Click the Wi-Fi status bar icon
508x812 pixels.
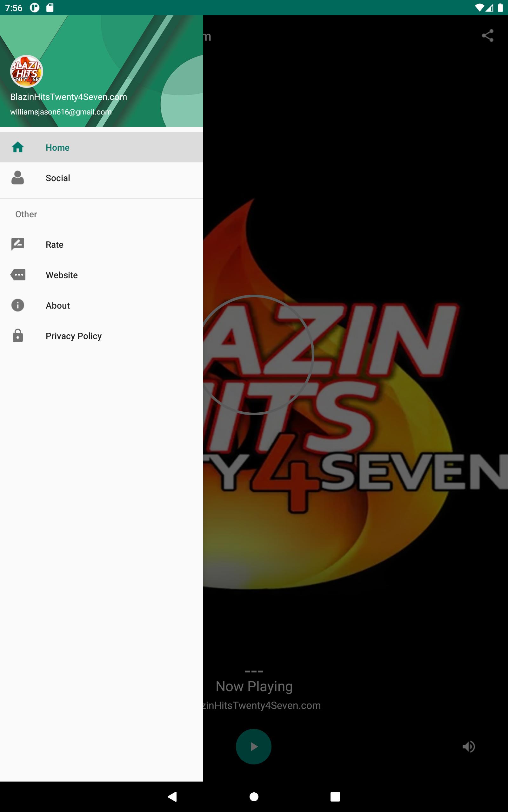479,7
